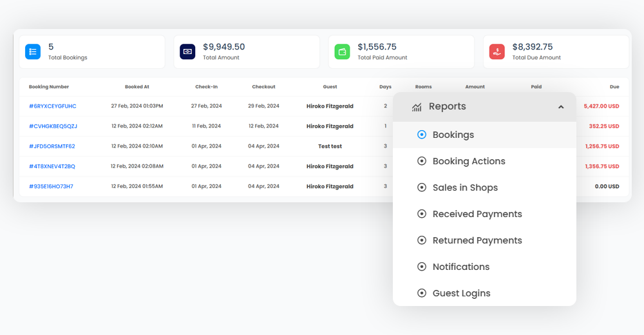644x335 pixels.
Task: Click the Total Due Amount red icon
Action: tap(497, 52)
